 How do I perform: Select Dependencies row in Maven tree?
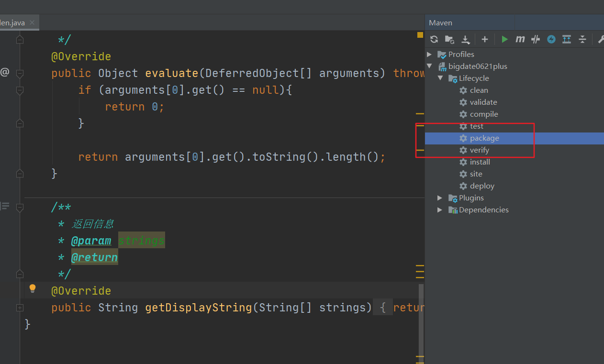tap(484, 210)
